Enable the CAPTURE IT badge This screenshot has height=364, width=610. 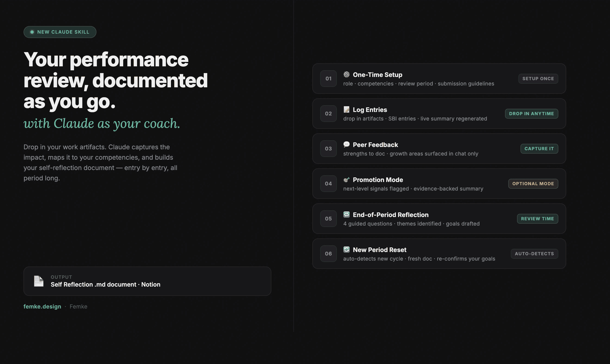coord(539,148)
